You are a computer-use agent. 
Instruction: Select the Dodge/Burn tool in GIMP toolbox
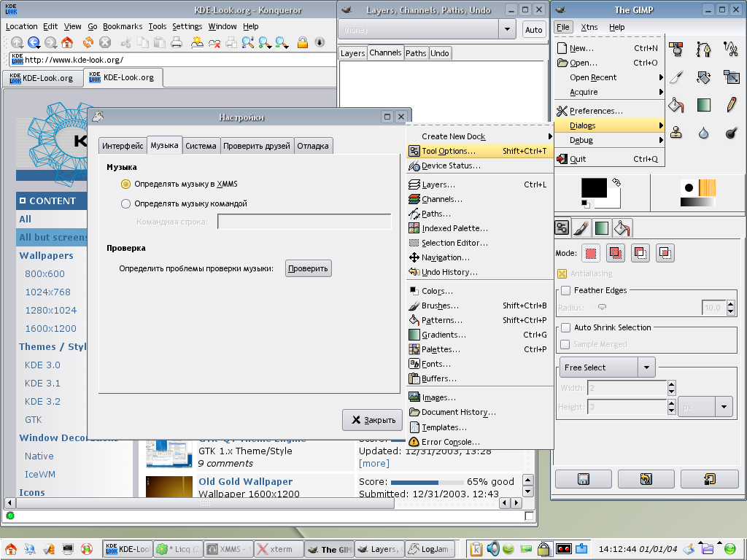(731, 133)
